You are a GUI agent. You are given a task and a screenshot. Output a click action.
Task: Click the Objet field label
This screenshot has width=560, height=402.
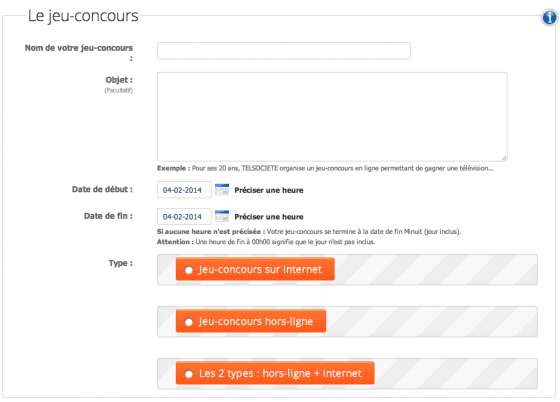pyautogui.click(x=119, y=80)
